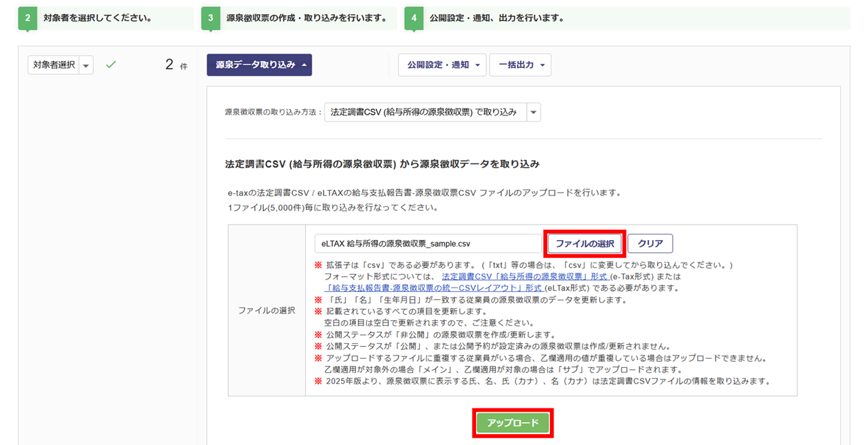868x445 pixels.
Task: Collapse the 源泉データ取り込み panel
Action: [x=259, y=65]
